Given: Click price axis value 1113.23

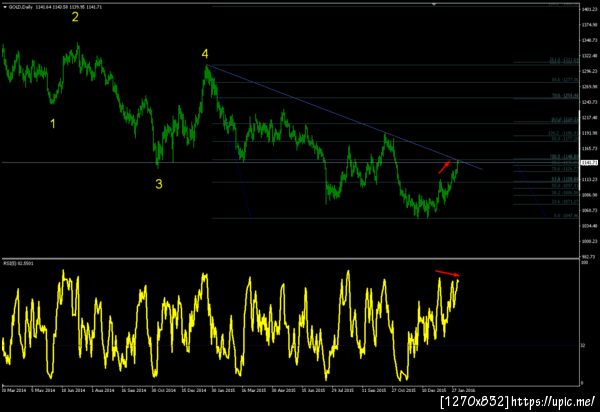Looking at the screenshot, I should [x=589, y=179].
